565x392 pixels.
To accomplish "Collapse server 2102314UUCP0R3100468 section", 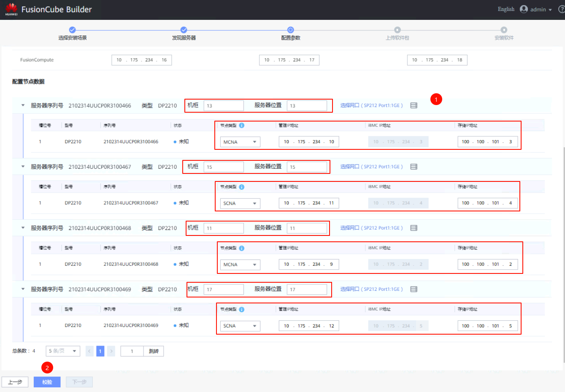I will [x=23, y=228].
